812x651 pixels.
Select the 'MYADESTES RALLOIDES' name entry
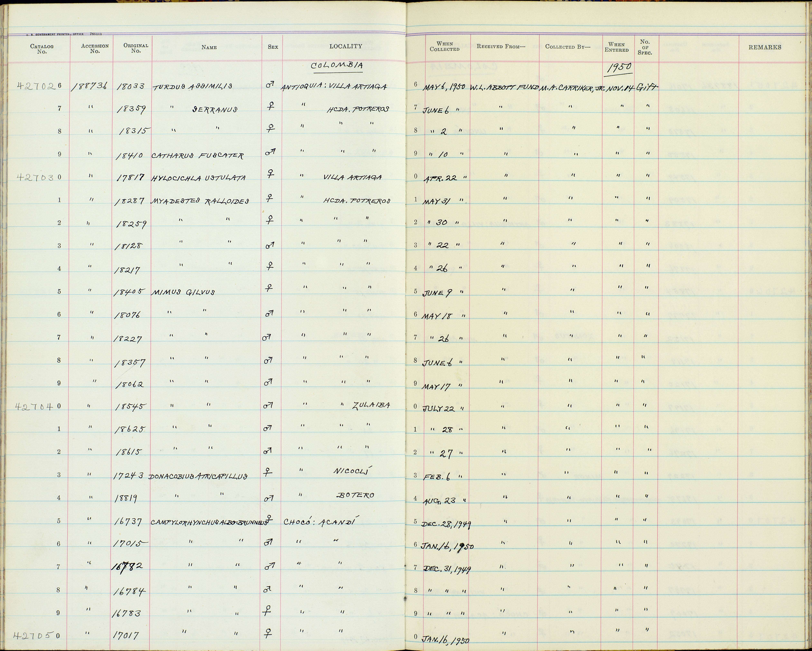(200, 201)
